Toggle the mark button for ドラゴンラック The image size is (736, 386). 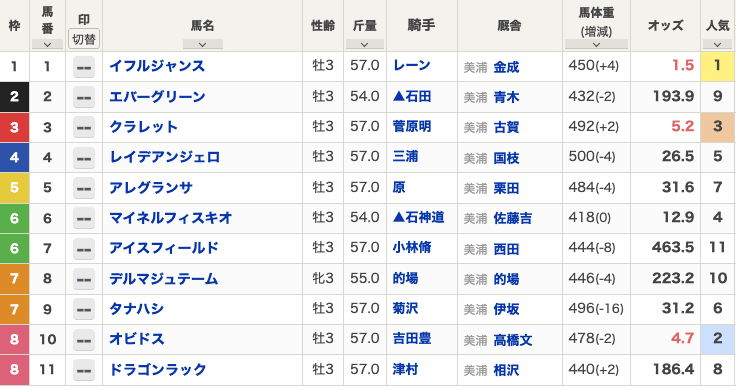tap(84, 370)
